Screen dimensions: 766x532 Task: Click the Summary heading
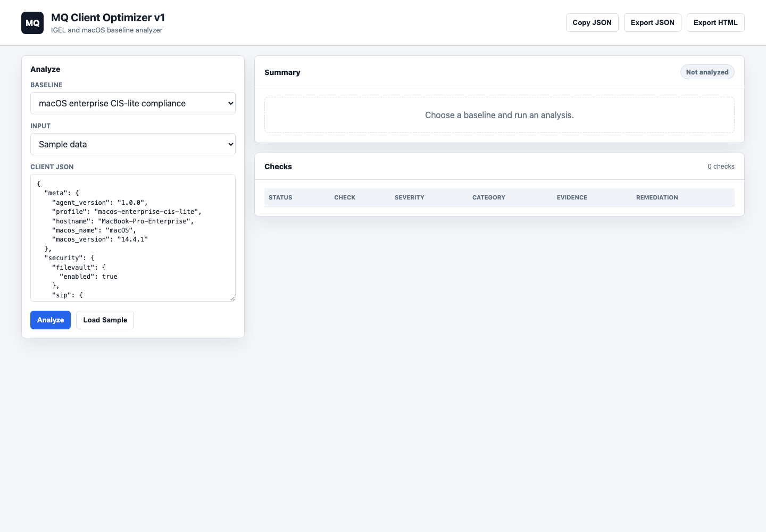[282, 72]
